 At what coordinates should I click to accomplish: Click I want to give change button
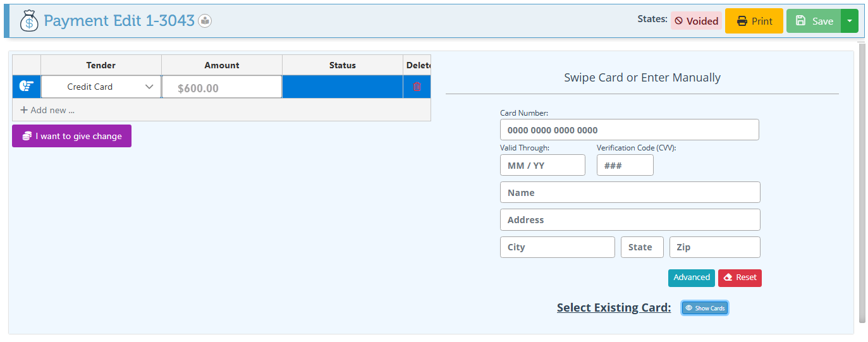[71, 136]
